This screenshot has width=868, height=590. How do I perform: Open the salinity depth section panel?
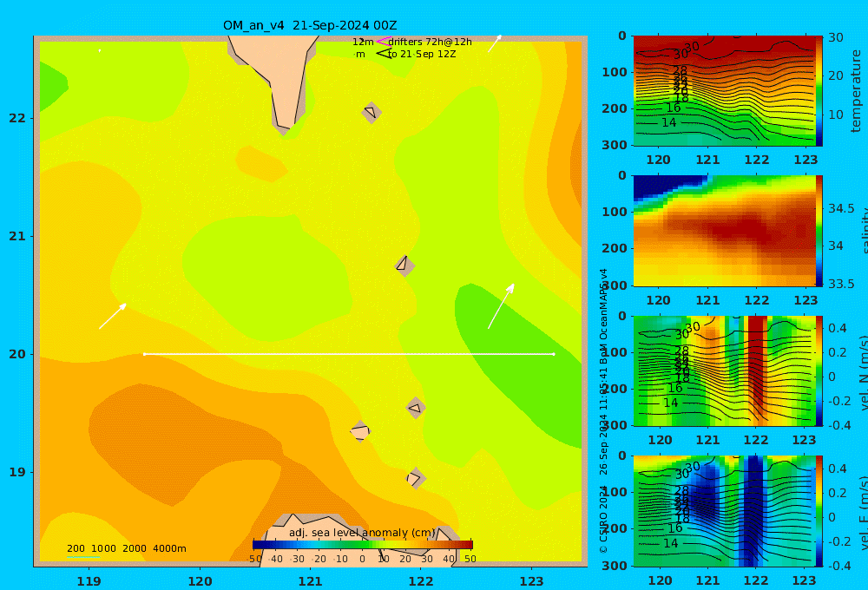coord(724,231)
